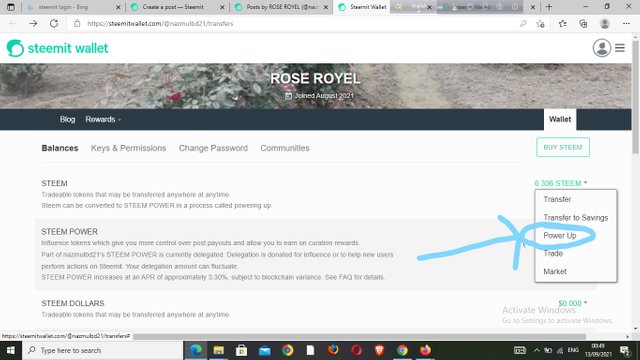The height and width of the screenshot is (360, 640).
Task: Refresh the browser page
Action: coord(54,24)
